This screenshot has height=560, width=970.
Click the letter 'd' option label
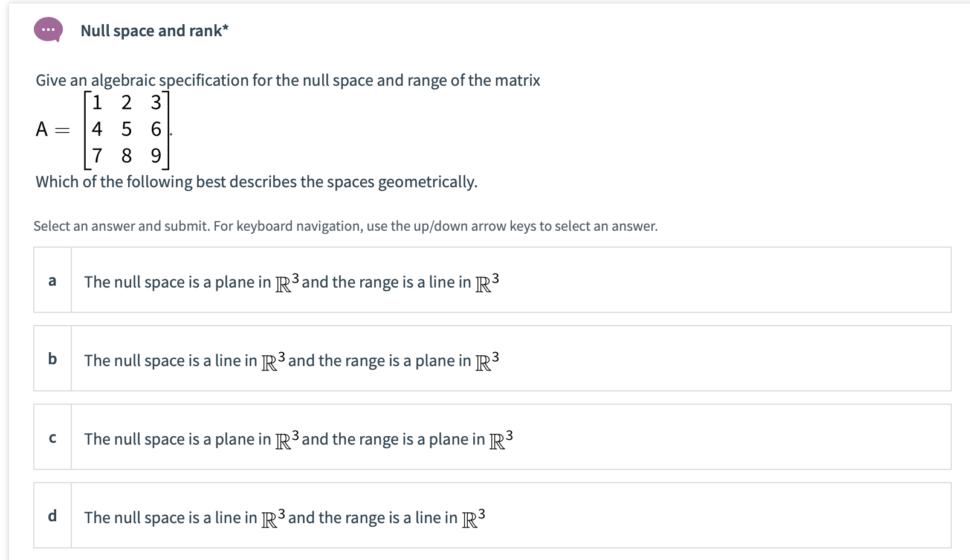click(53, 516)
